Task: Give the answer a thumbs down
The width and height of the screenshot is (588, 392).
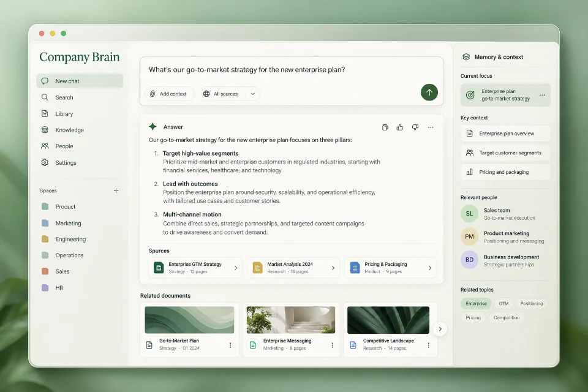Action: (x=415, y=127)
